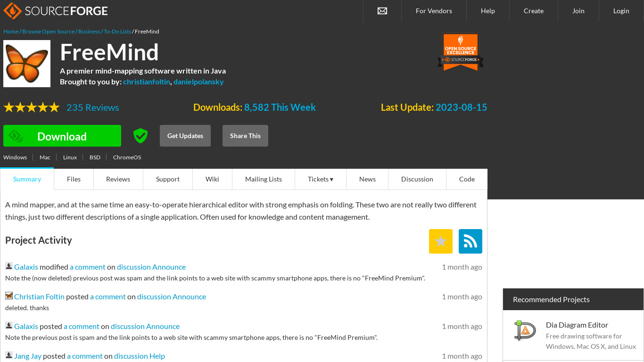Open Business breadcrumb link

click(x=89, y=32)
